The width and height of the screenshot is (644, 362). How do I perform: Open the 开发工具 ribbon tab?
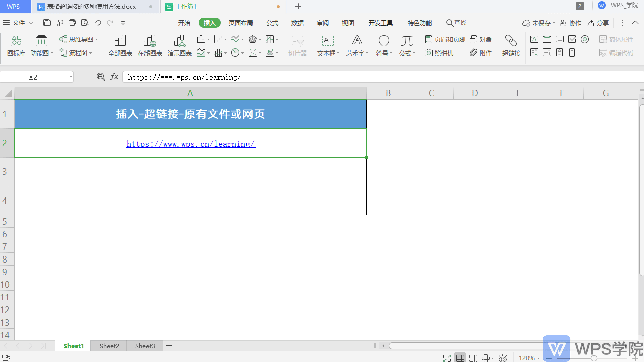click(x=381, y=23)
